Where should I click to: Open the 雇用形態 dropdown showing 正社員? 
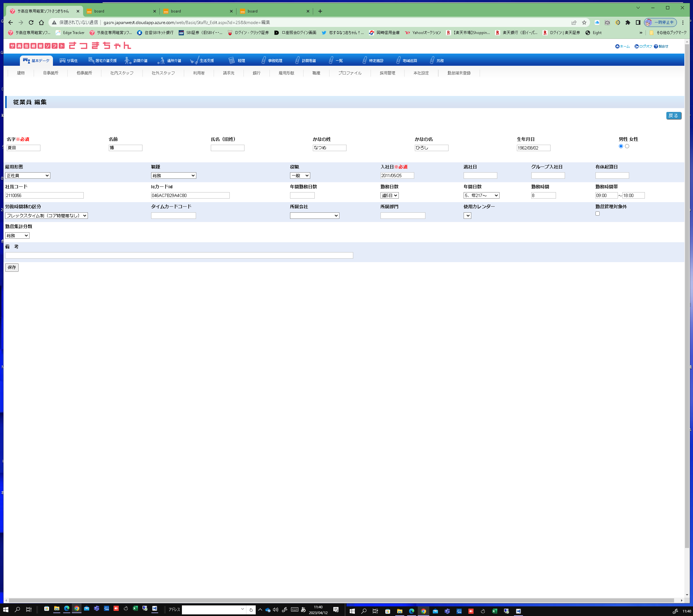point(28,175)
